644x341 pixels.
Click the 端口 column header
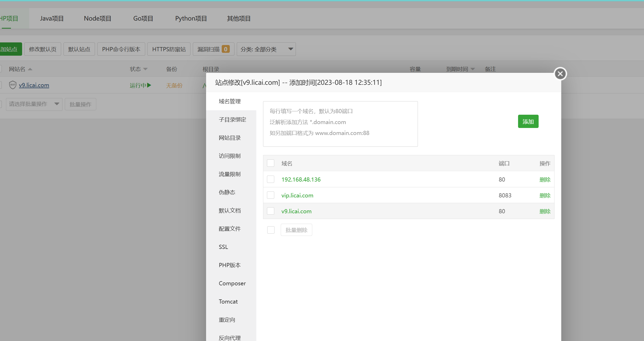pyautogui.click(x=504, y=163)
